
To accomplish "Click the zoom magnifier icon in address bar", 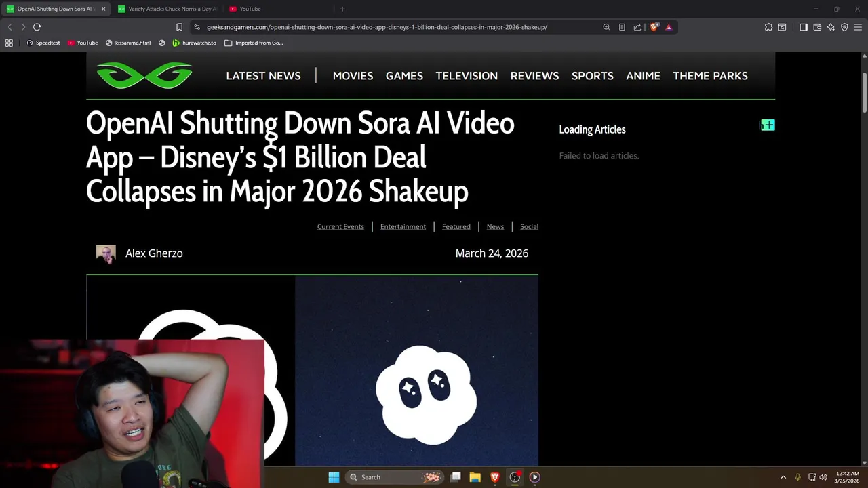I will (x=606, y=27).
